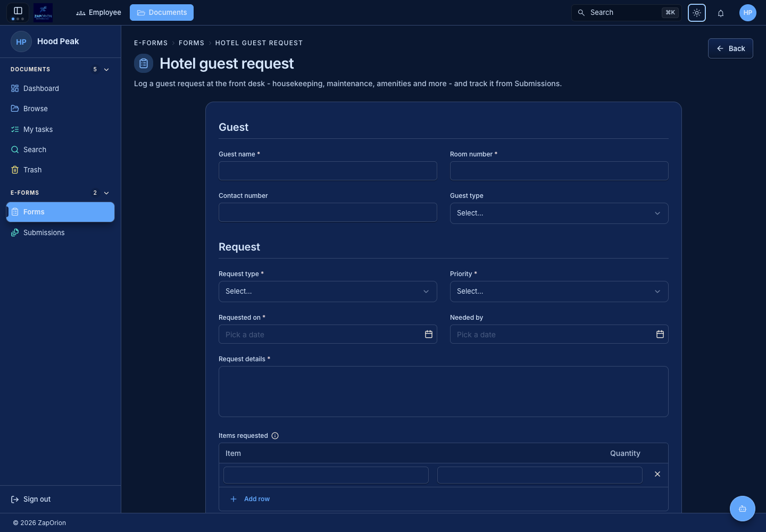Screen dimensions: 766x532
Task: Show the Items requested info tooltip
Action: 275,436
